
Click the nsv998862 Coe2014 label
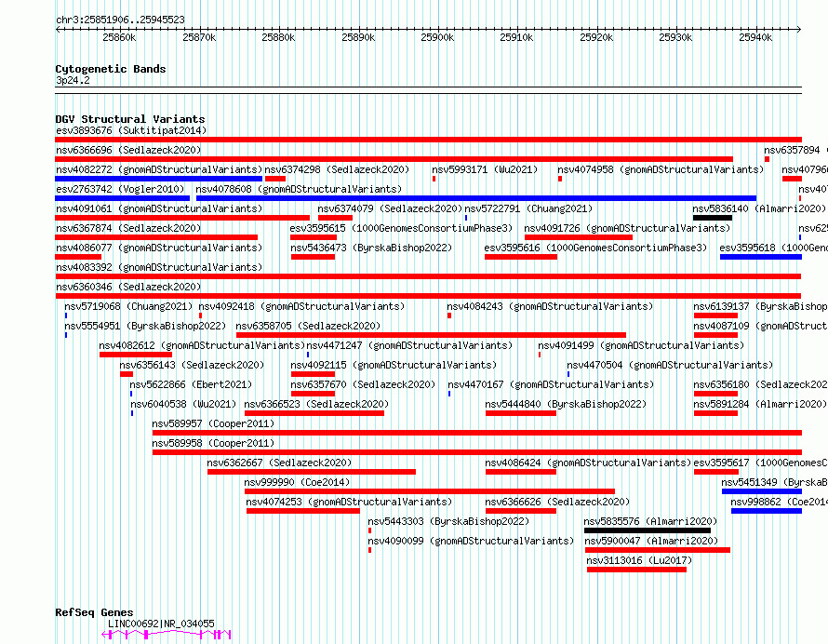779,502
